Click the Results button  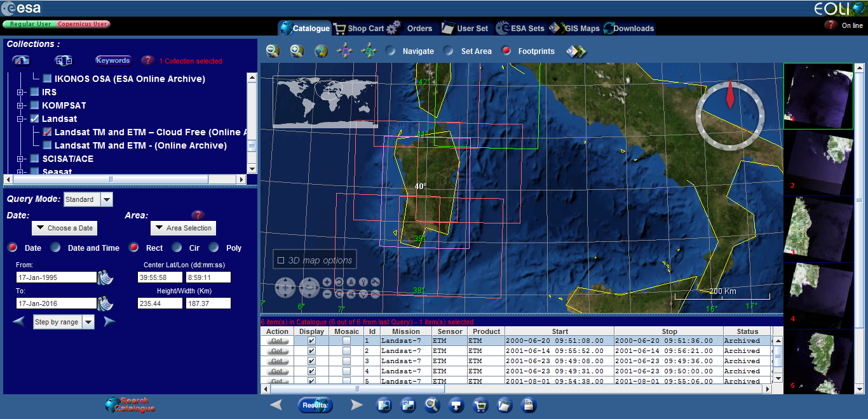315,405
